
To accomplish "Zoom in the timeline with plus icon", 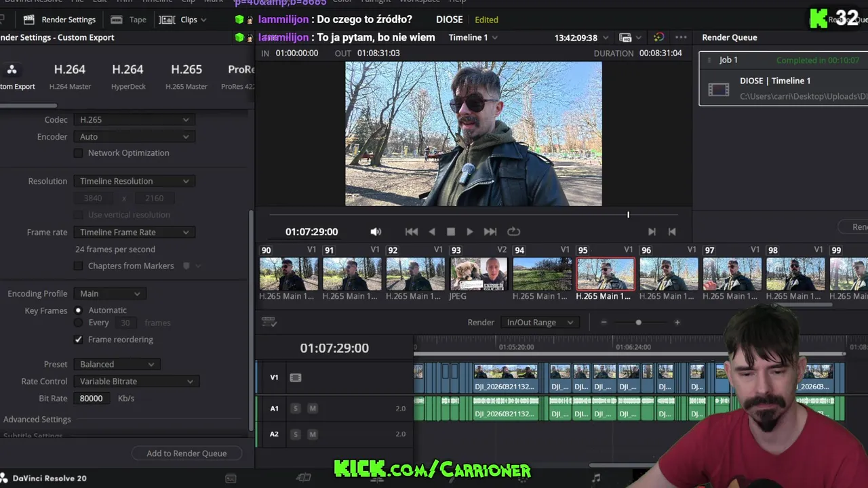I will [677, 323].
